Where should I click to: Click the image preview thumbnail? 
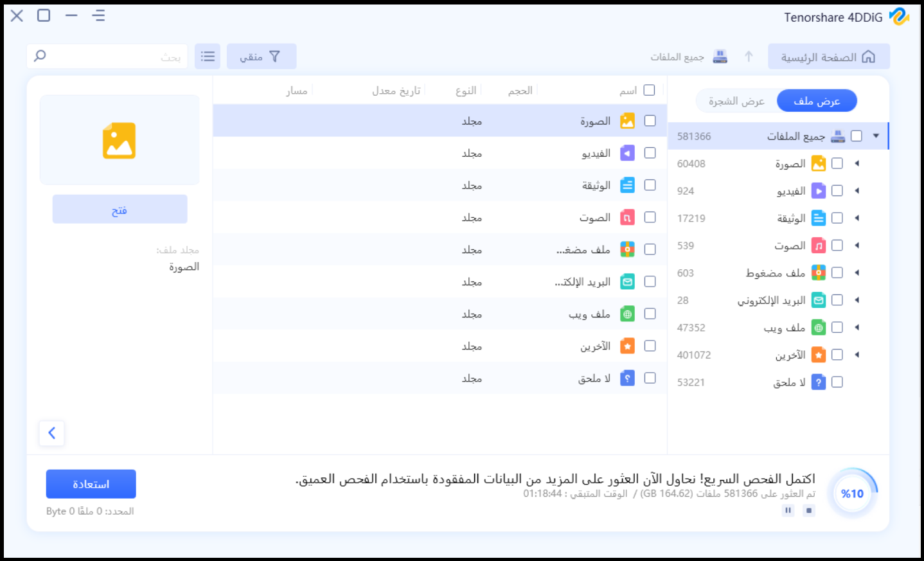[120, 140]
